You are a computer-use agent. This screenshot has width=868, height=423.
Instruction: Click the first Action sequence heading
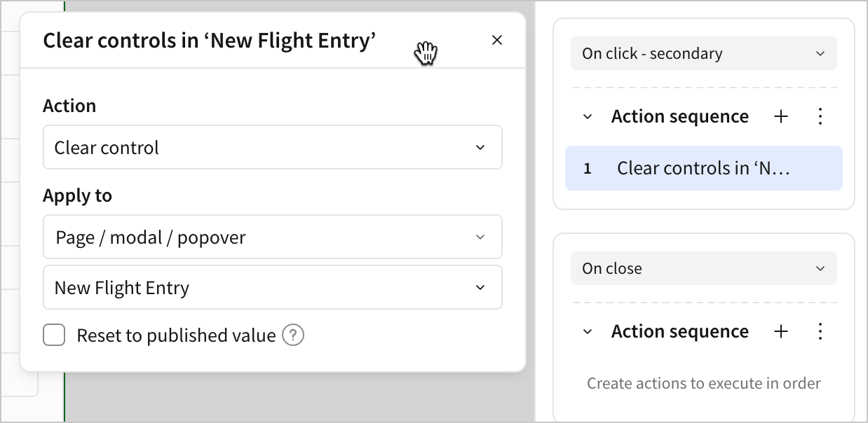[x=679, y=117]
